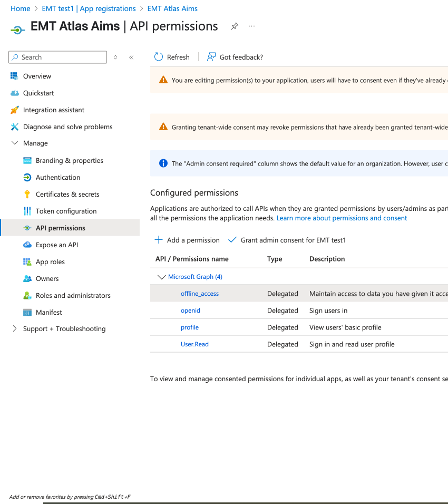448x504 pixels.
Task: Click the Quickstart cloud icon
Action: [x=14, y=93]
